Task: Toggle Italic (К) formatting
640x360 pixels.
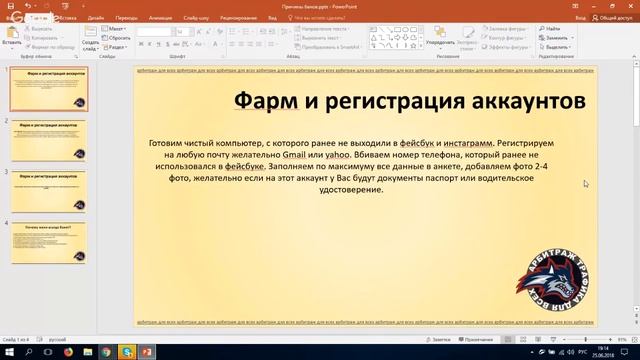Action: coord(150,44)
